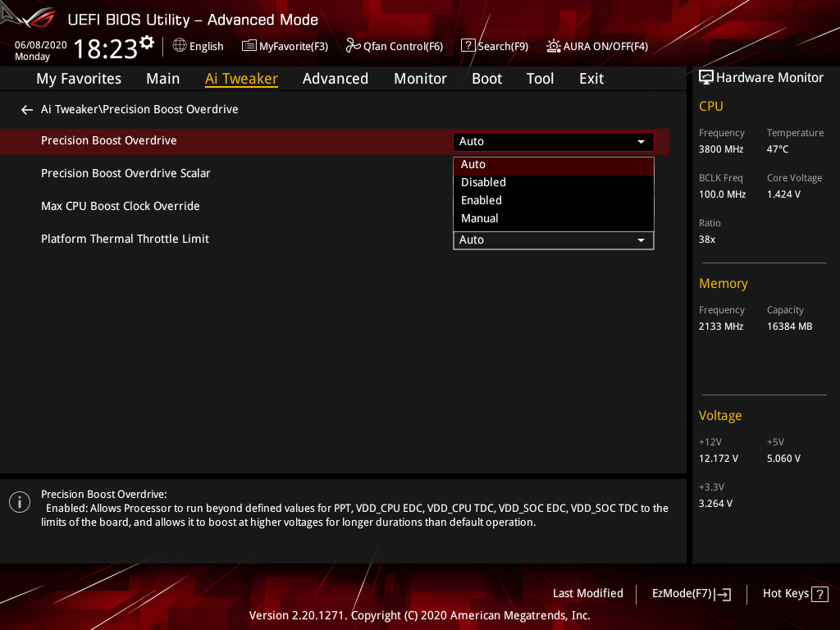Click the Voltage section heading
Screen dimensions: 840x630
point(720,416)
